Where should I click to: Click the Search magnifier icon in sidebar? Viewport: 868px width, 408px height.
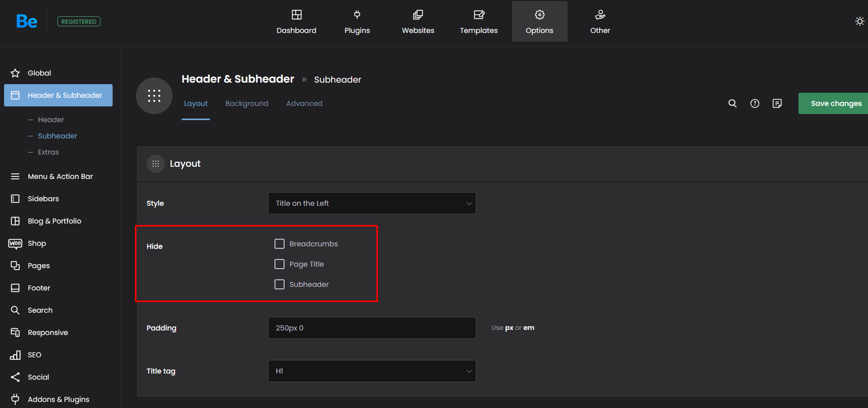(x=15, y=310)
